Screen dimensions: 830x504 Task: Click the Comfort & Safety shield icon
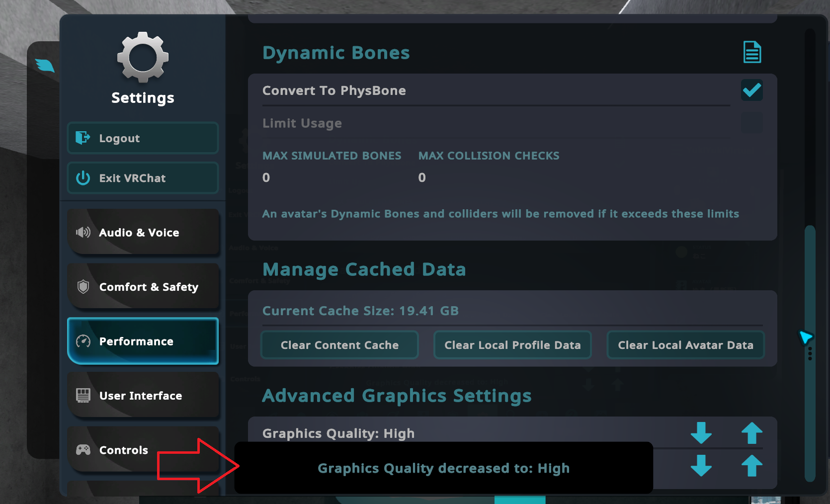click(83, 287)
